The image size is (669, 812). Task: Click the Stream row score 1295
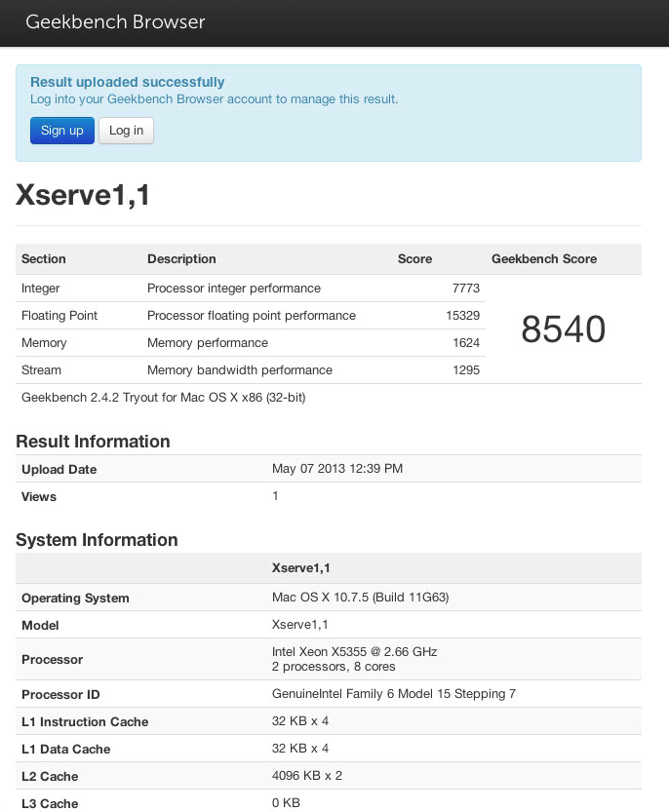[465, 370]
